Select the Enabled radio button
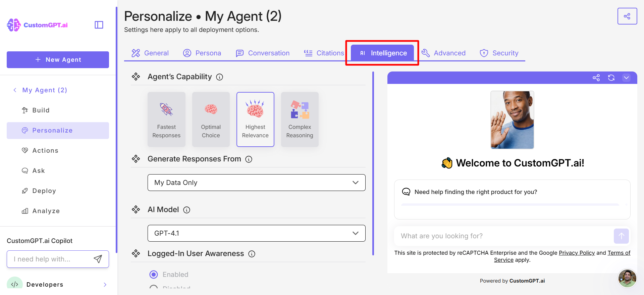The width and height of the screenshot is (644, 295). coord(154,275)
